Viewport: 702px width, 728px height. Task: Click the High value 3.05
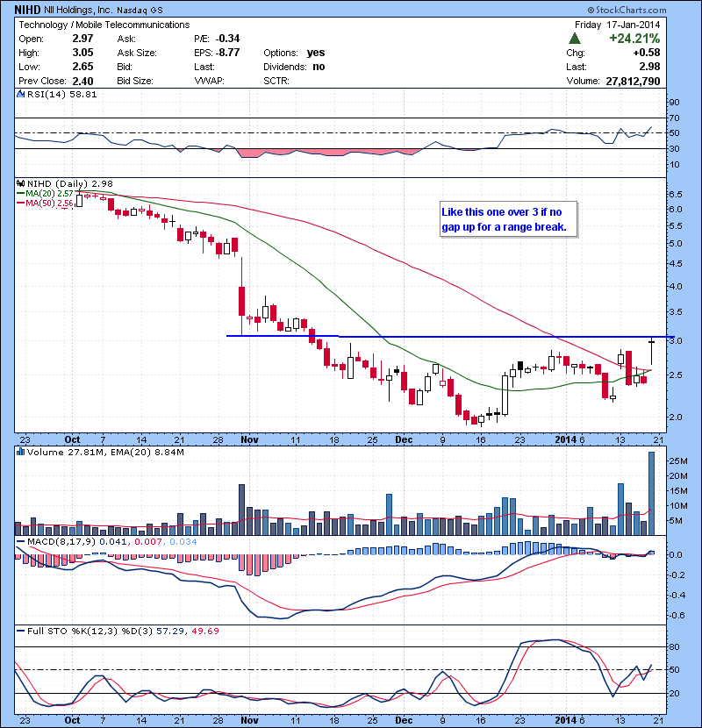(x=82, y=53)
